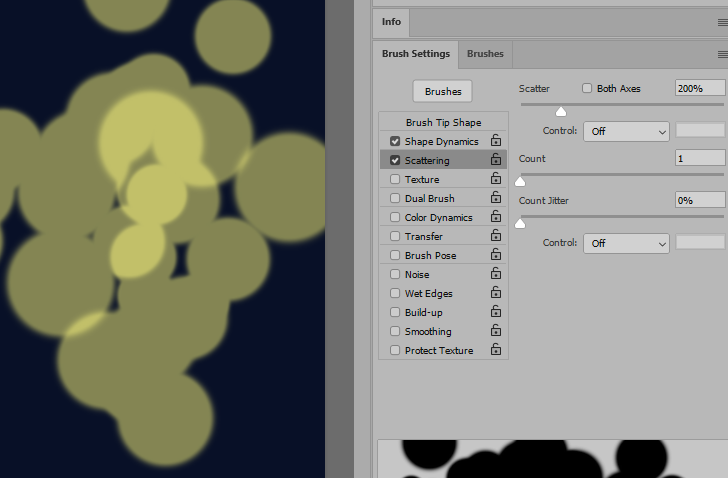This screenshot has width=728, height=478.
Task: Select the Shape Dynamics settings row
Action: tap(442, 142)
